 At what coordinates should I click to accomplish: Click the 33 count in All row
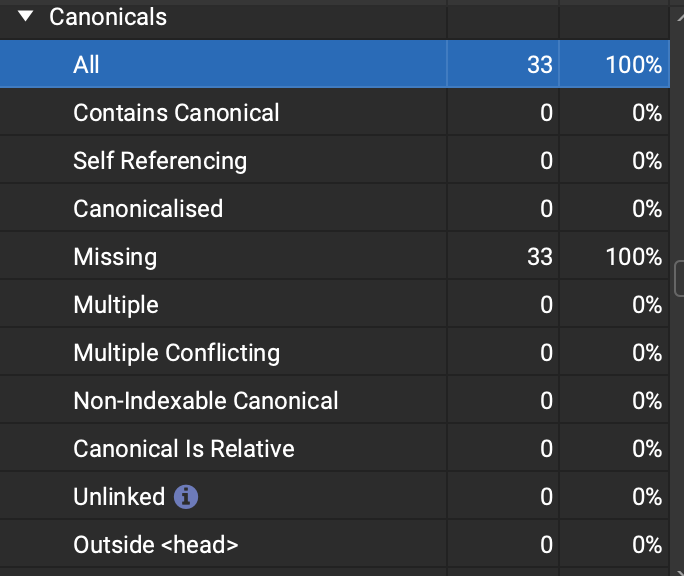click(x=539, y=65)
